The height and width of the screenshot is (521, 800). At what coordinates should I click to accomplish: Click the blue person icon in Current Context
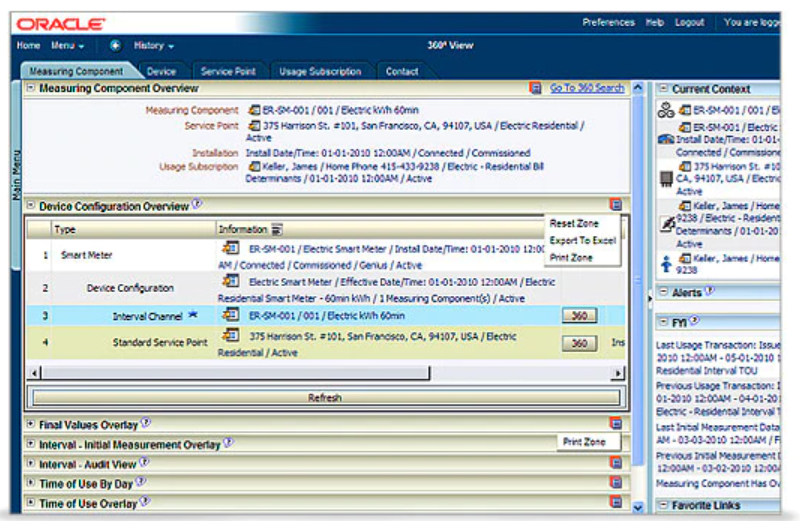tap(666, 264)
